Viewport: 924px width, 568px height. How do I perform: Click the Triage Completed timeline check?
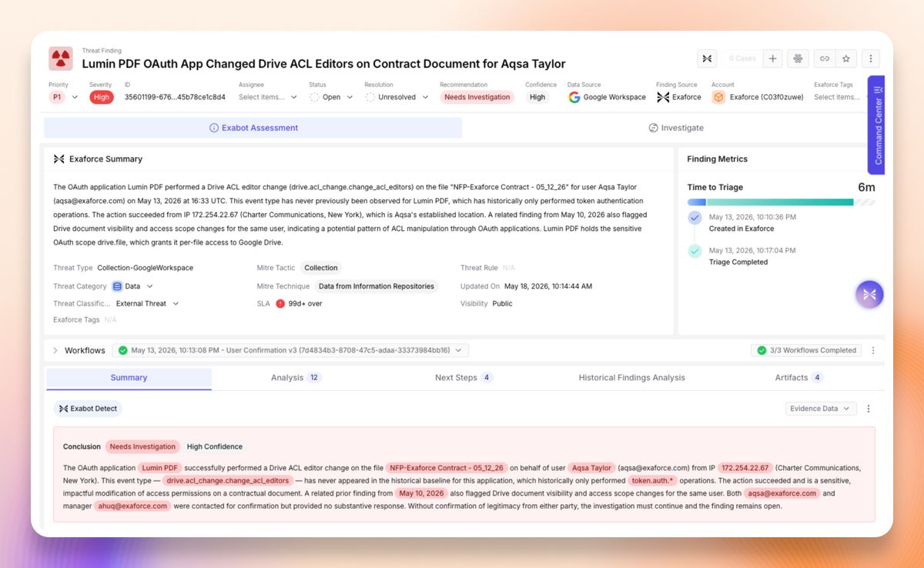click(695, 251)
